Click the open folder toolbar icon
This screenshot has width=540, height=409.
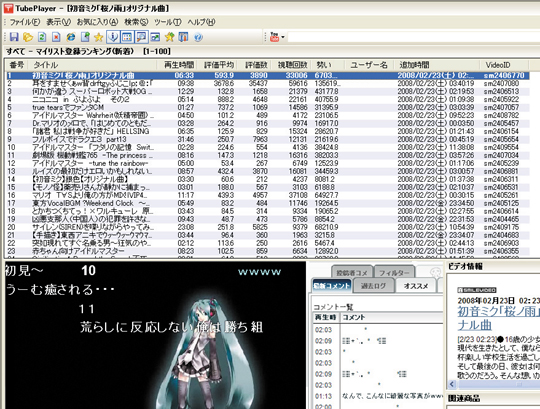click(x=28, y=37)
